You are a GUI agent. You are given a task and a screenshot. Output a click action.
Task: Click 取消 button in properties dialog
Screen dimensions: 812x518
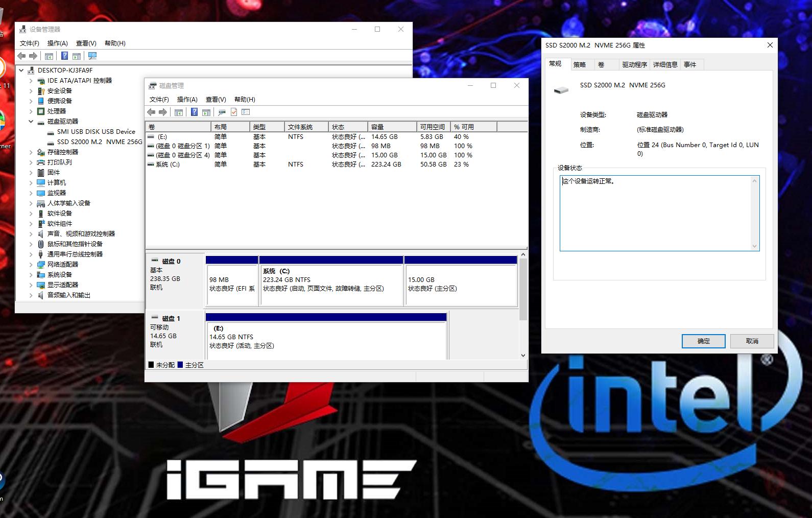[x=752, y=341]
